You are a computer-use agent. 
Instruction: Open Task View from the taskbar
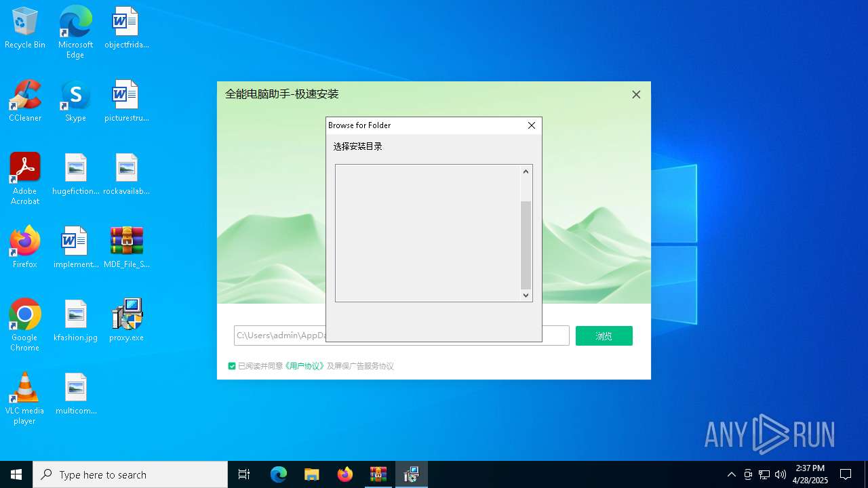tap(244, 474)
